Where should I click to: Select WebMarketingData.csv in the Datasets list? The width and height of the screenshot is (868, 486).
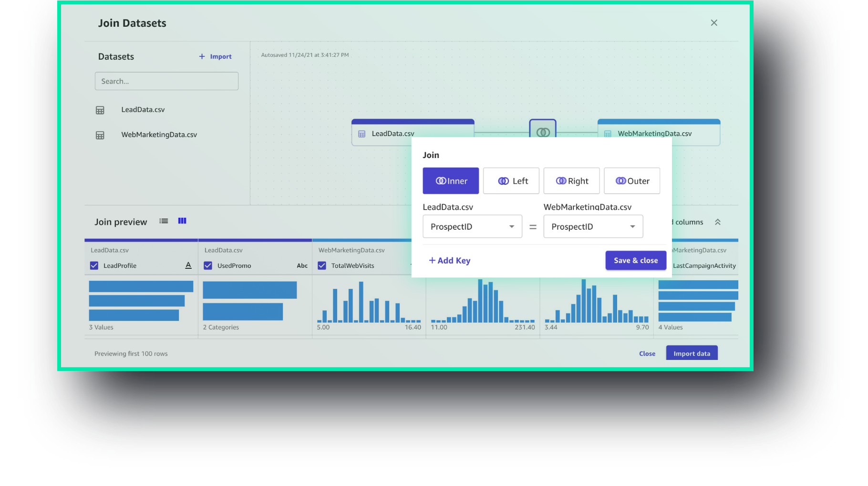pyautogui.click(x=159, y=135)
